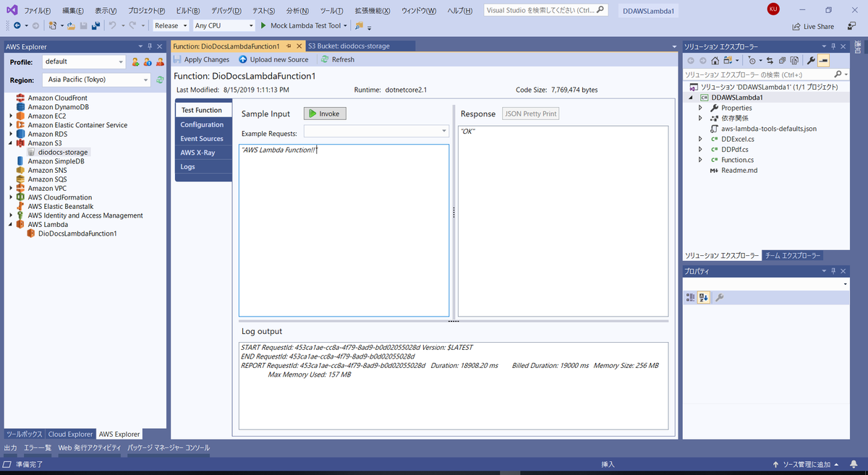
Task: Click the JSON Pretty Print button
Action: click(530, 114)
